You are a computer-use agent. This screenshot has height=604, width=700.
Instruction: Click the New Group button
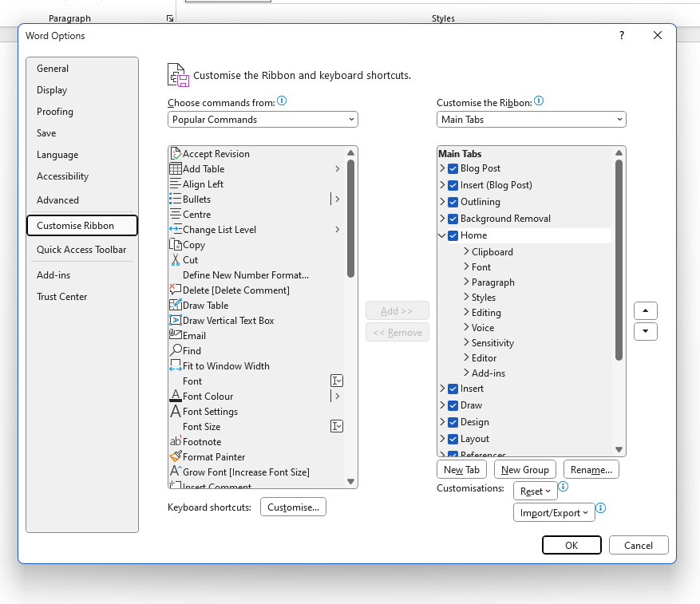point(525,470)
